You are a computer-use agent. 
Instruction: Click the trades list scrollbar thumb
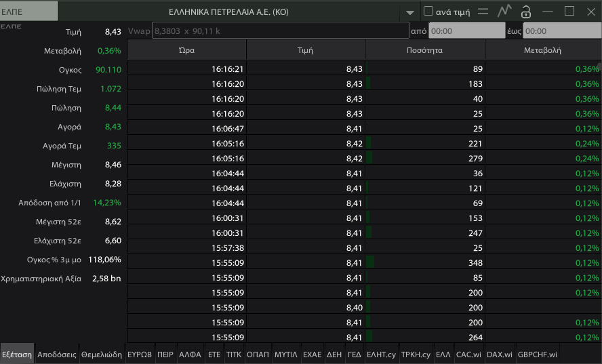pyautogui.click(x=600, y=66)
